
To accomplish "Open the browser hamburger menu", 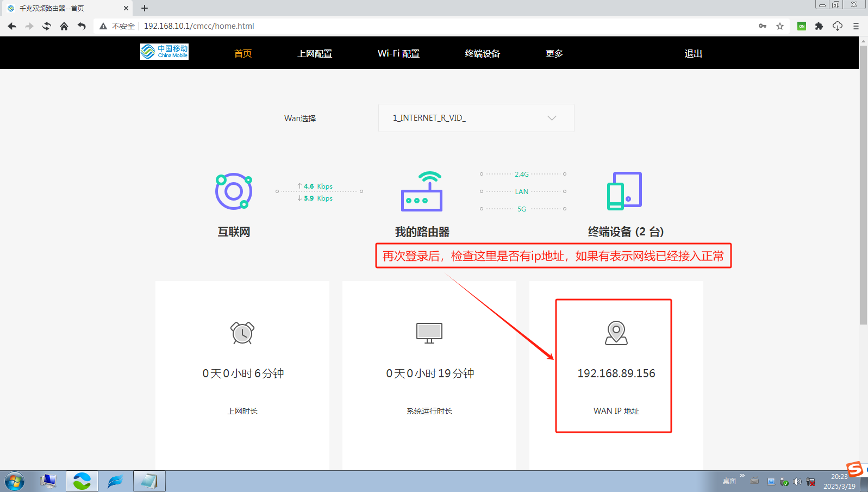I will click(856, 26).
